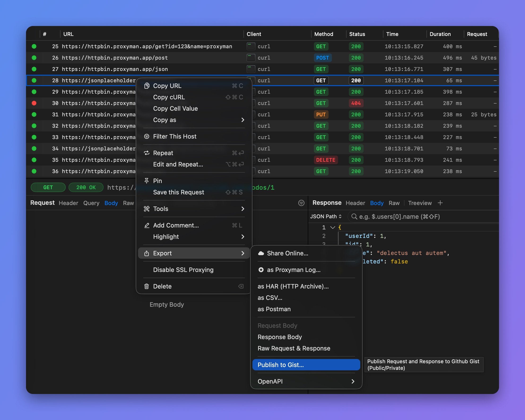Click the plus icon next to Treeview
This screenshot has width=525, height=420.
pyautogui.click(x=440, y=203)
